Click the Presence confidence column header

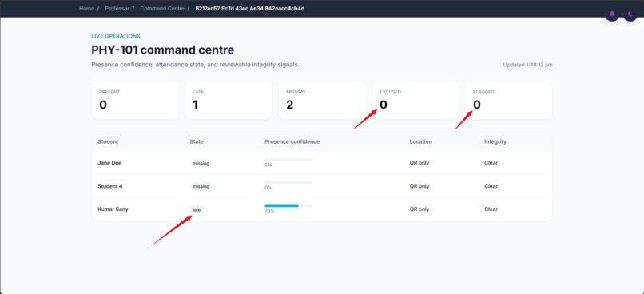pyautogui.click(x=292, y=141)
